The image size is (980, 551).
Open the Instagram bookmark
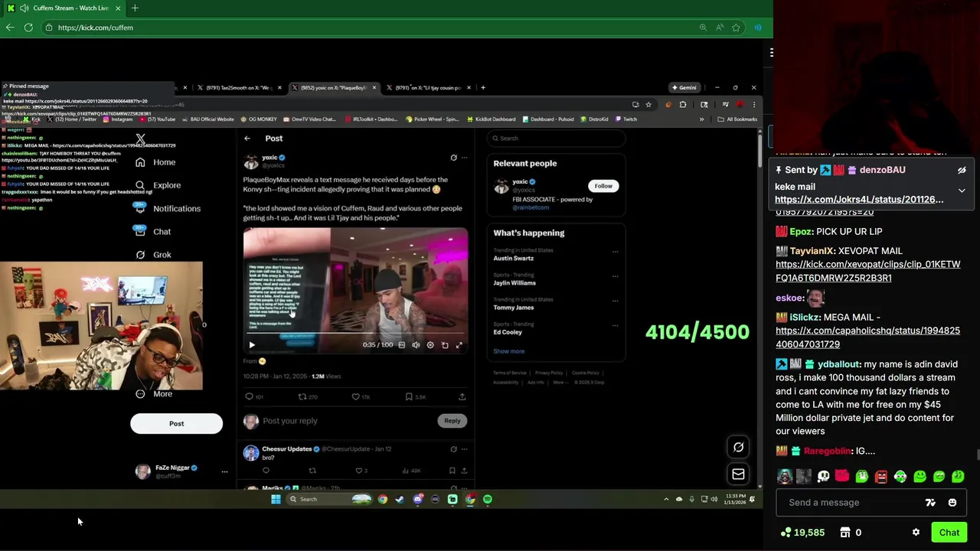coord(118,119)
